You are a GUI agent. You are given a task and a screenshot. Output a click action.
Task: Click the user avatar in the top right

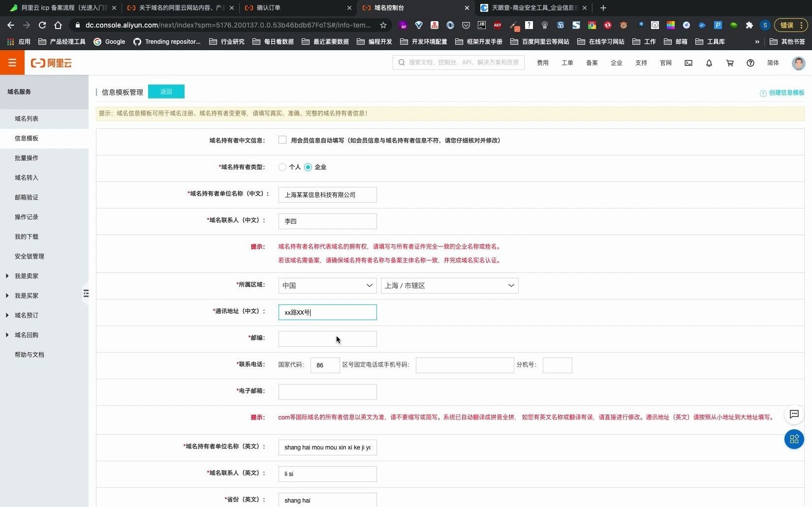coord(798,63)
